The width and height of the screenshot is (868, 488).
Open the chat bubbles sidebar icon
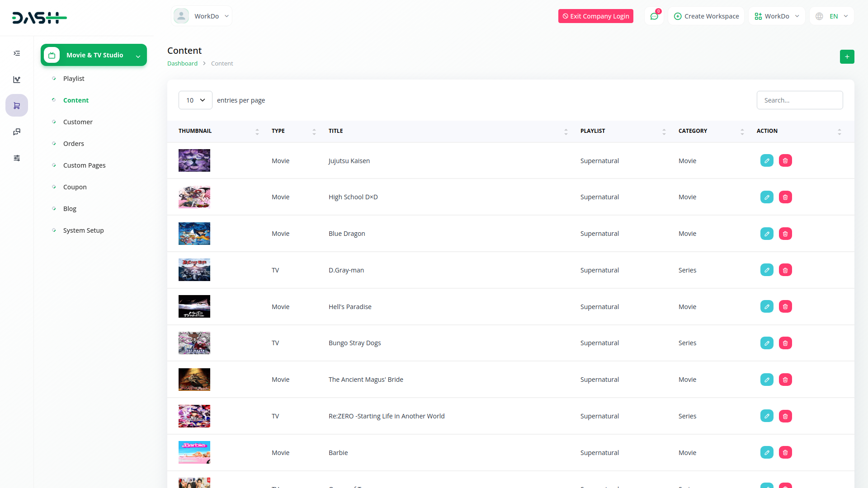tap(17, 132)
